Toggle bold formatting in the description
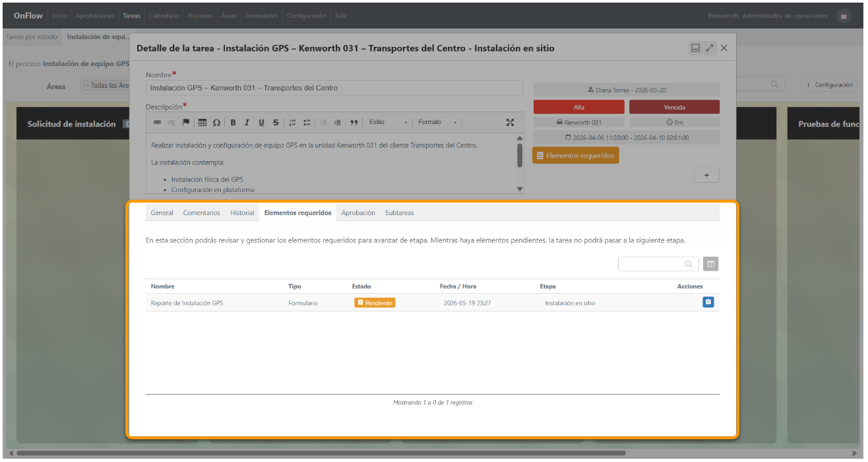Viewport: 868px width, 462px height. [x=233, y=122]
